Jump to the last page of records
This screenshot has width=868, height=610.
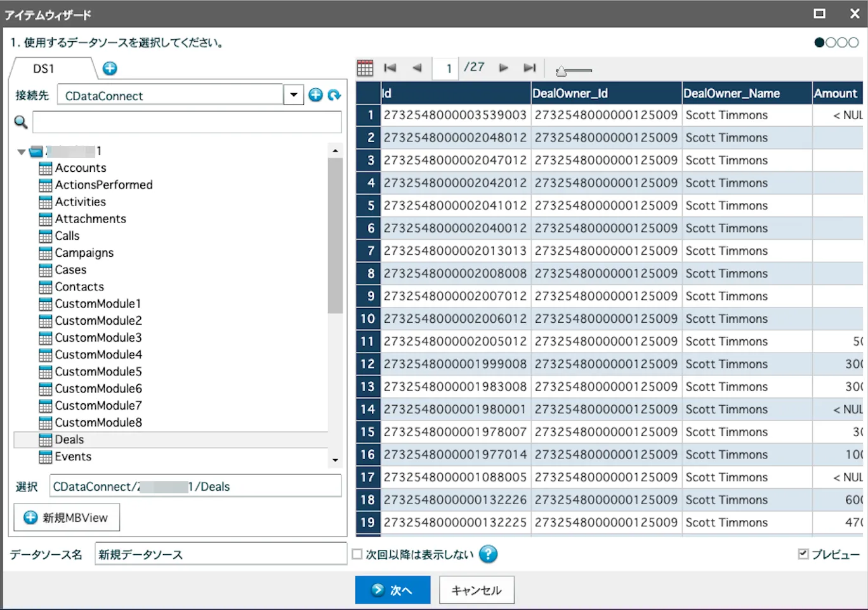[530, 68]
